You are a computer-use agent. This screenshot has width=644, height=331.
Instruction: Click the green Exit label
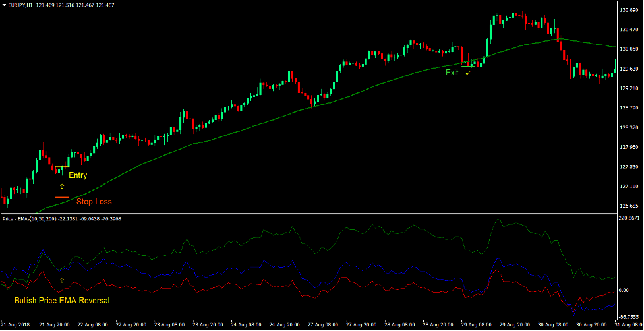click(452, 73)
